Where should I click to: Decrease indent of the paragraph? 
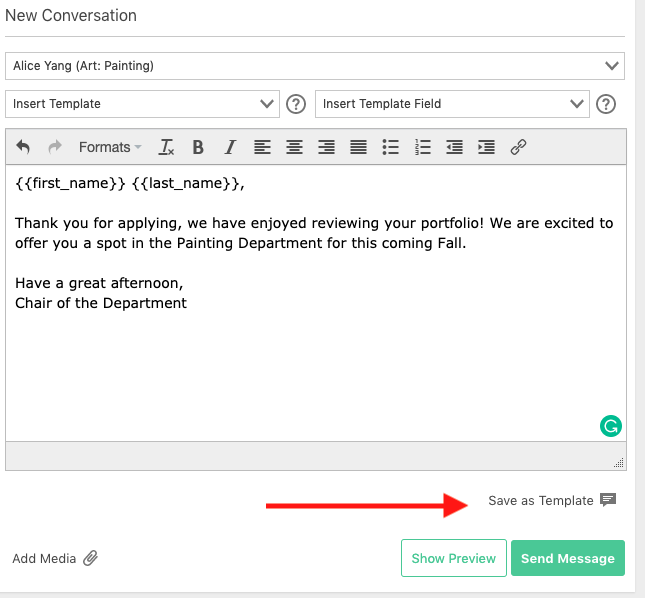454,147
